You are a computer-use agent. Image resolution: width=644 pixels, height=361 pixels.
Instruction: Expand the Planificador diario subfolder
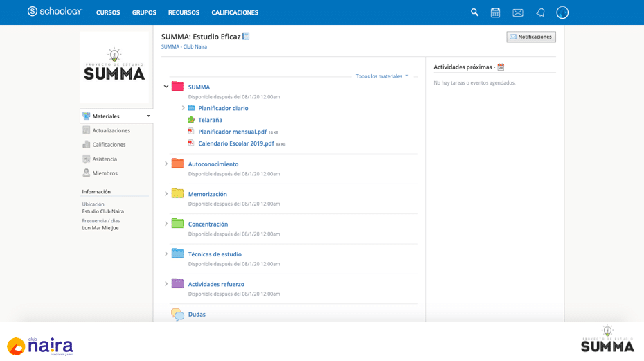click(x=184, y=107)
